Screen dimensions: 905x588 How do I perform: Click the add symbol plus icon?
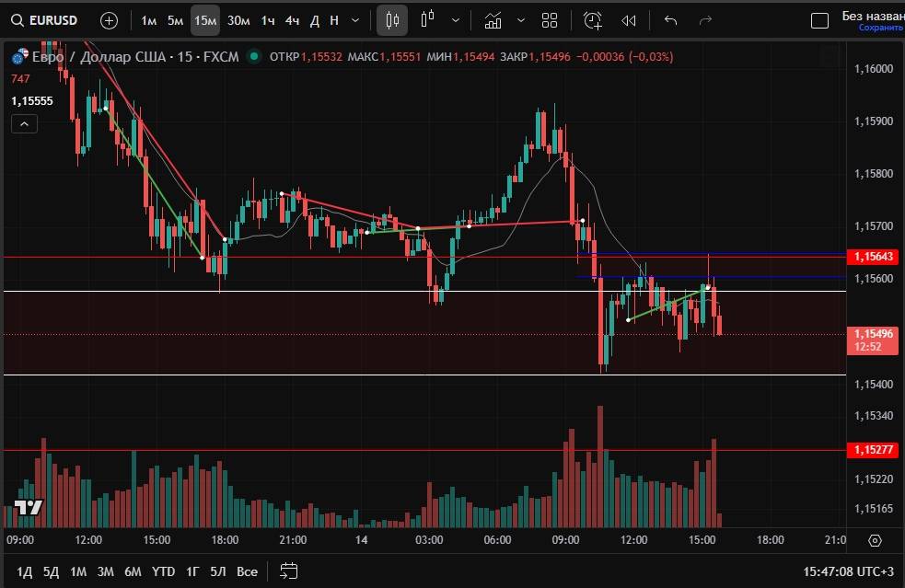109,20
